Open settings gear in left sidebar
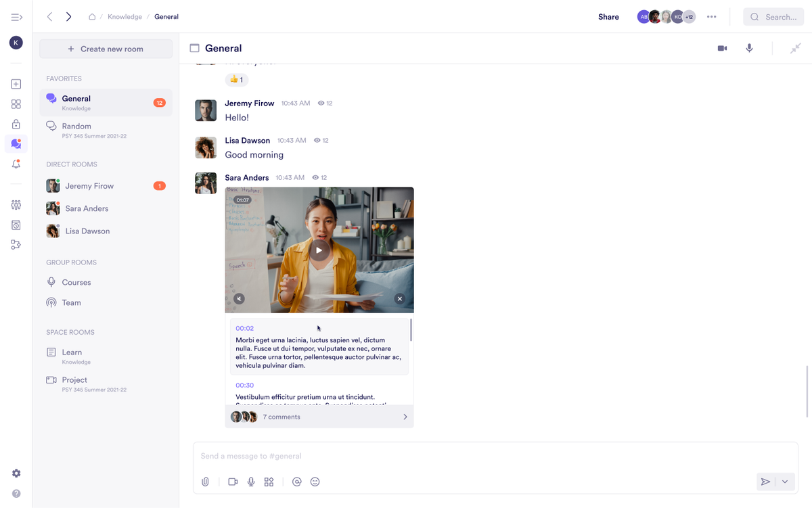Viewport: 812px width, 508px height. tap(16, 474)
